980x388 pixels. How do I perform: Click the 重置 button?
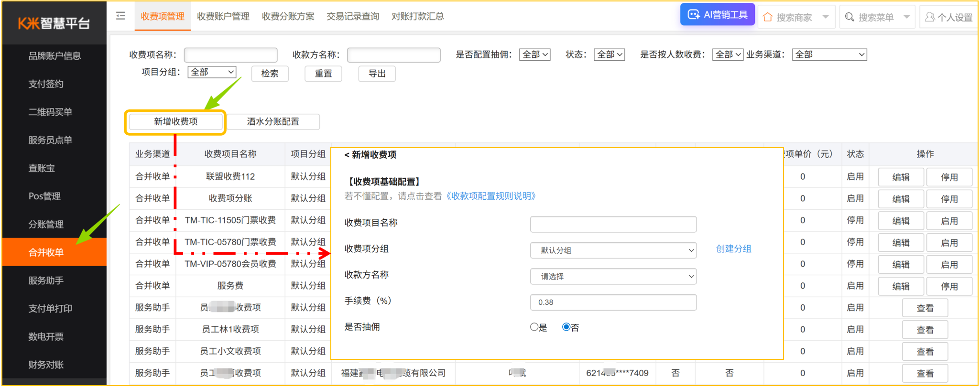[323, 74]
